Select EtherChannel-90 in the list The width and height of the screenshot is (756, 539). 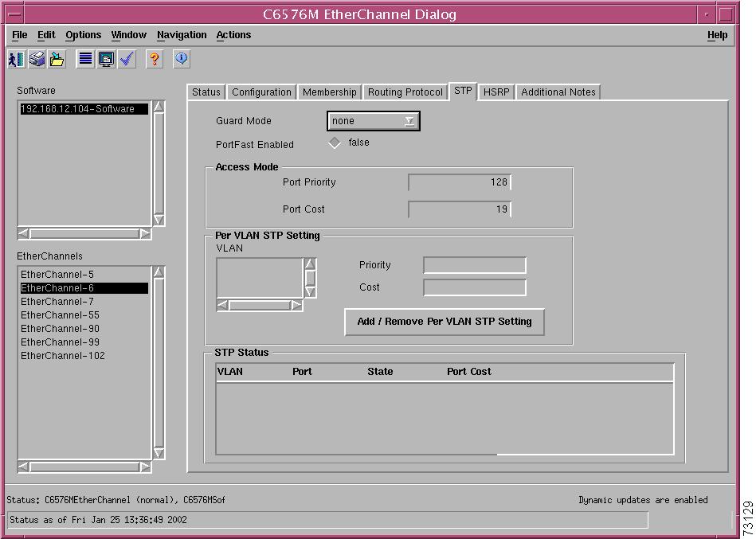click(x=84, y=329)
